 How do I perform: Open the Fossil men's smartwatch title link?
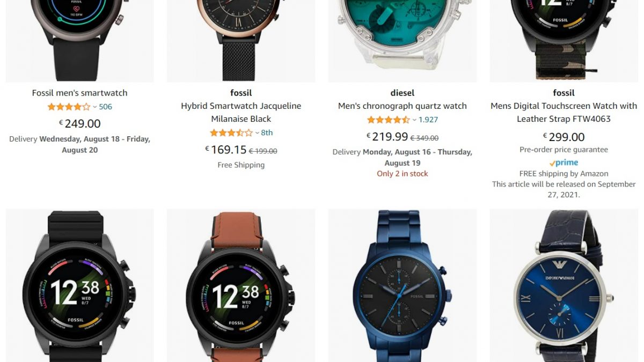click(x=79, y=93)
